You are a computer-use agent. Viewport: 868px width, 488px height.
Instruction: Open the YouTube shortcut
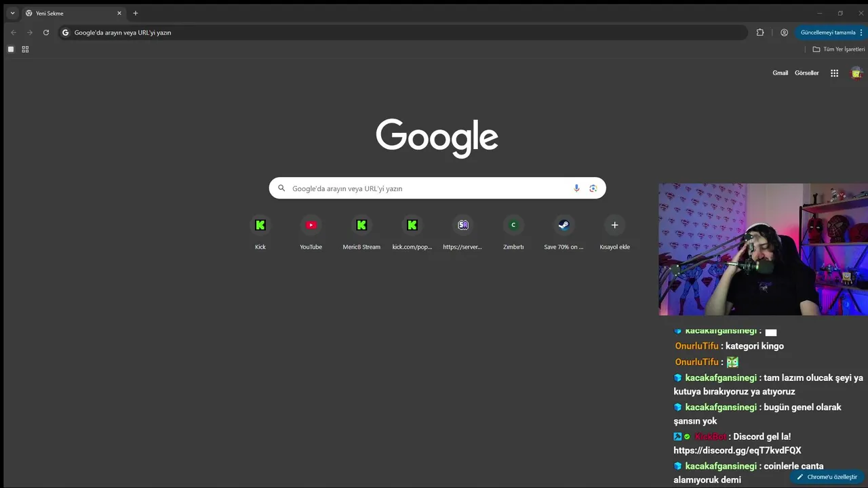point(311,232)
